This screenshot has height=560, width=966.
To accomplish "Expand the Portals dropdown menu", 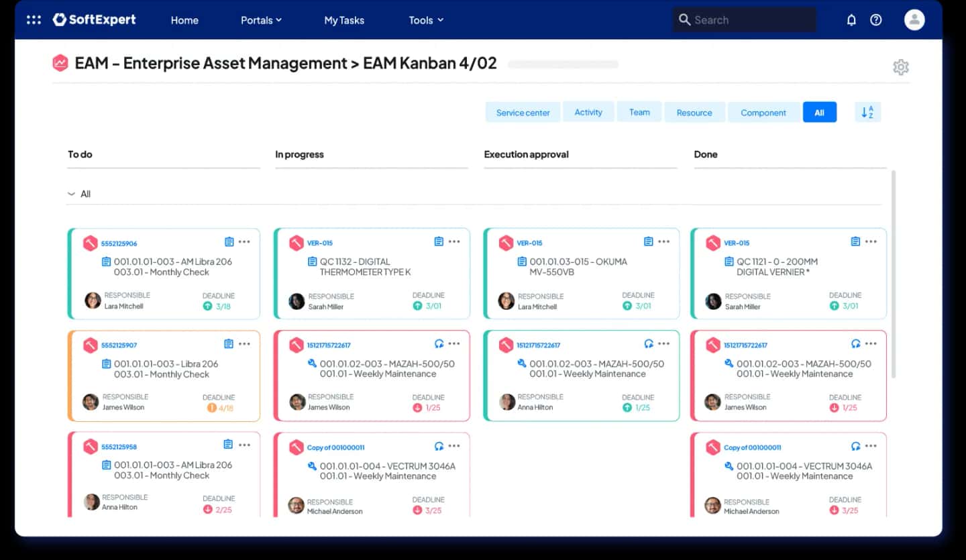I will [x=261, y=20].
